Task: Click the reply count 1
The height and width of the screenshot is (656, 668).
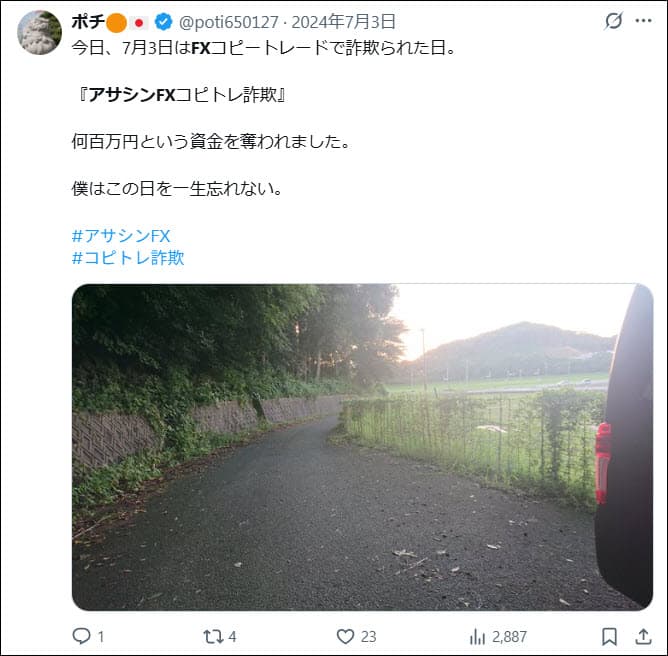Action: [x=101, y=637]
